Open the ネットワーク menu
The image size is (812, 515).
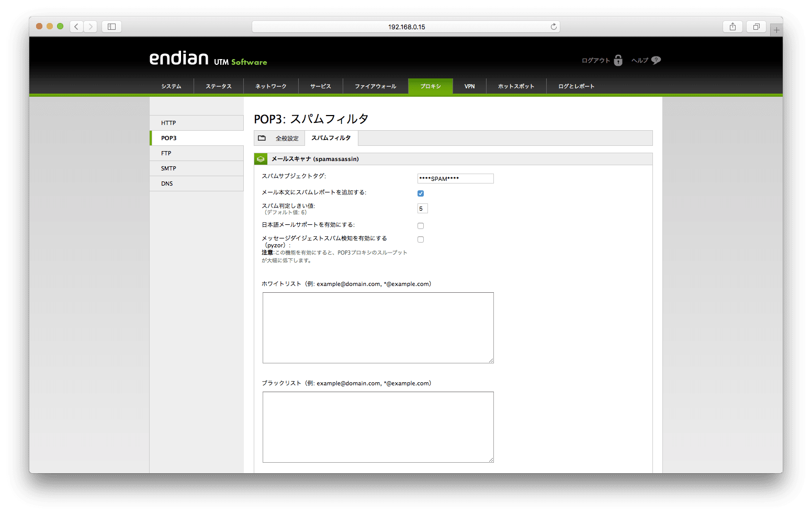(271, 86)
